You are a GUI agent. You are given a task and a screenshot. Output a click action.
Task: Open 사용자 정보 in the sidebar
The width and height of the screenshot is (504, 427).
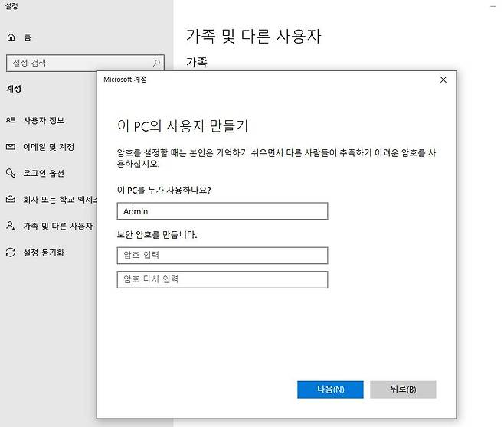pos(44,120)
